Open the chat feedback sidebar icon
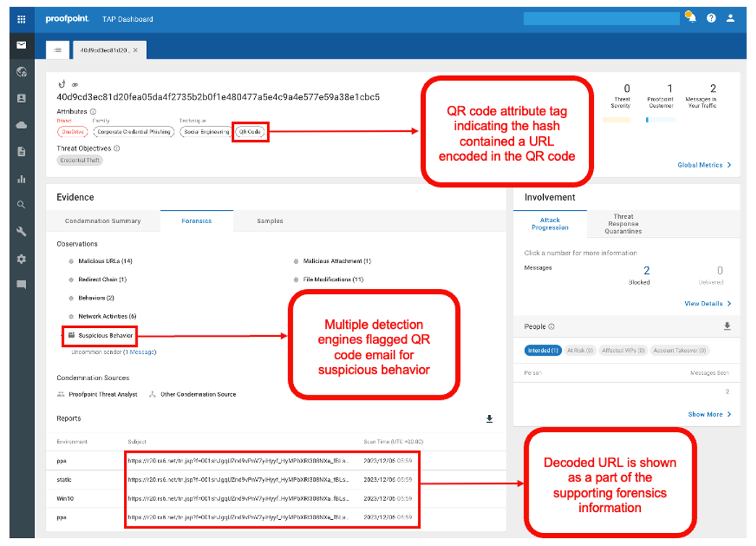The height and width of the screenshot is (546, 756). pos(21,285)
